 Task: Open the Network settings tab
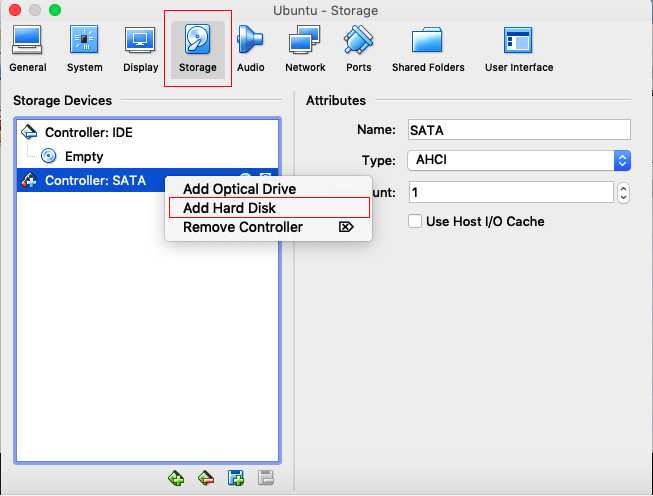[305, 49]
